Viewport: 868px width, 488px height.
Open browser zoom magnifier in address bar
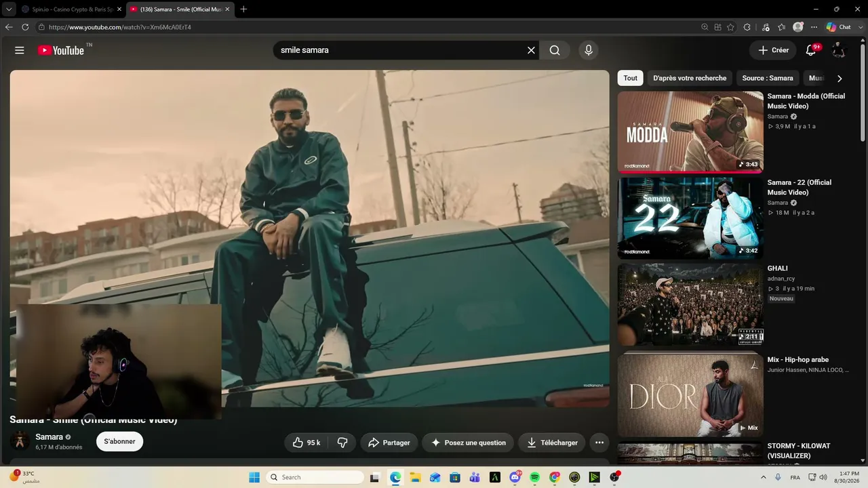[x=705, y=27]
